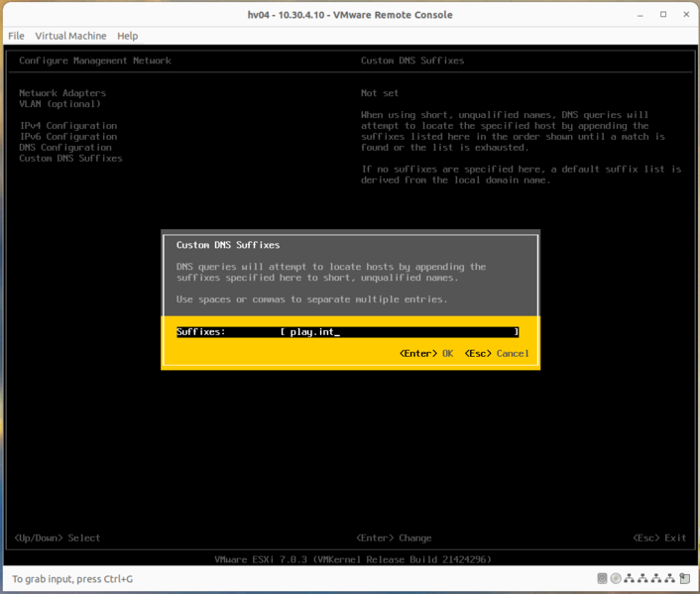Click the first network adapter status icon
Screen dimensions: 700x594
630,578
